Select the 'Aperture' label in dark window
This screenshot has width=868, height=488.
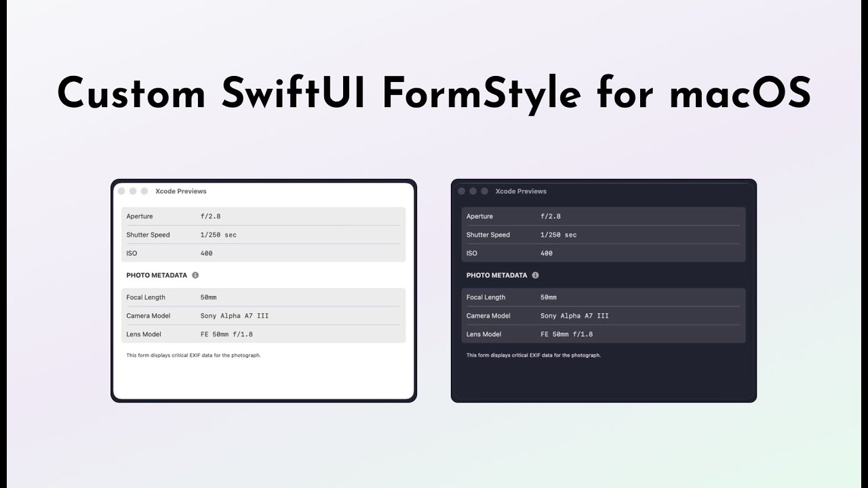pyautogui.click(x=479, y=216)
